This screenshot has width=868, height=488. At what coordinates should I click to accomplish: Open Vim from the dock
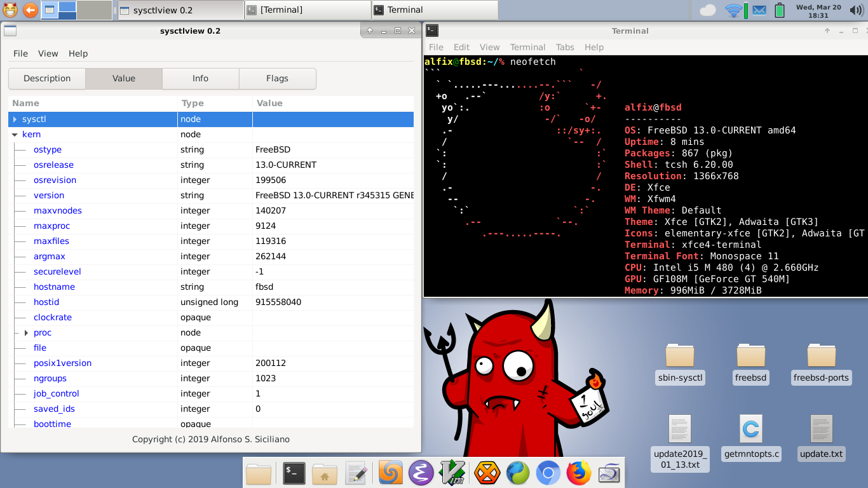point(452,473)
